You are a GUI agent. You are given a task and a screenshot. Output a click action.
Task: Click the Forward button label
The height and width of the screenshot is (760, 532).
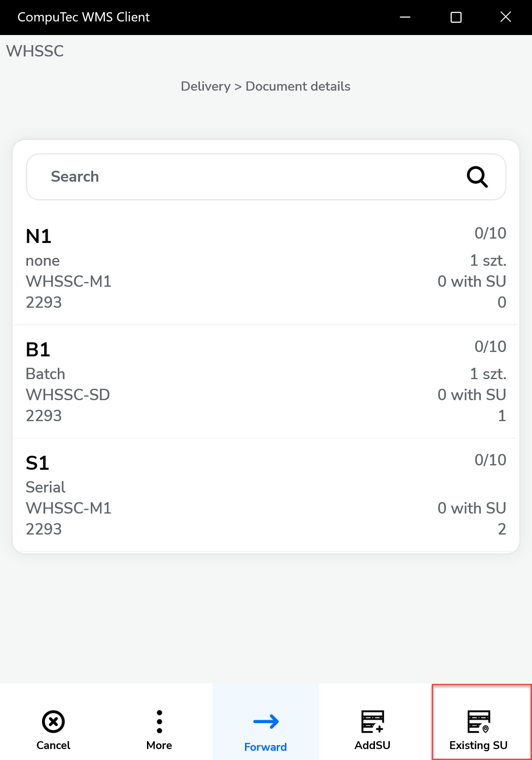266,747
